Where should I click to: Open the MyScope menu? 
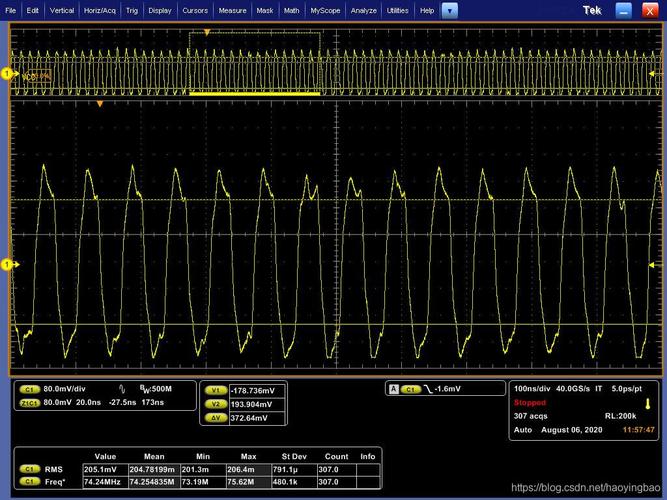coord(325,11)
